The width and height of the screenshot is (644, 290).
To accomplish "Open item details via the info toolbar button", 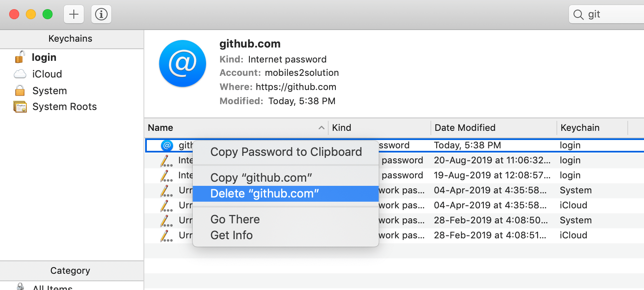I will pos(101,14).
